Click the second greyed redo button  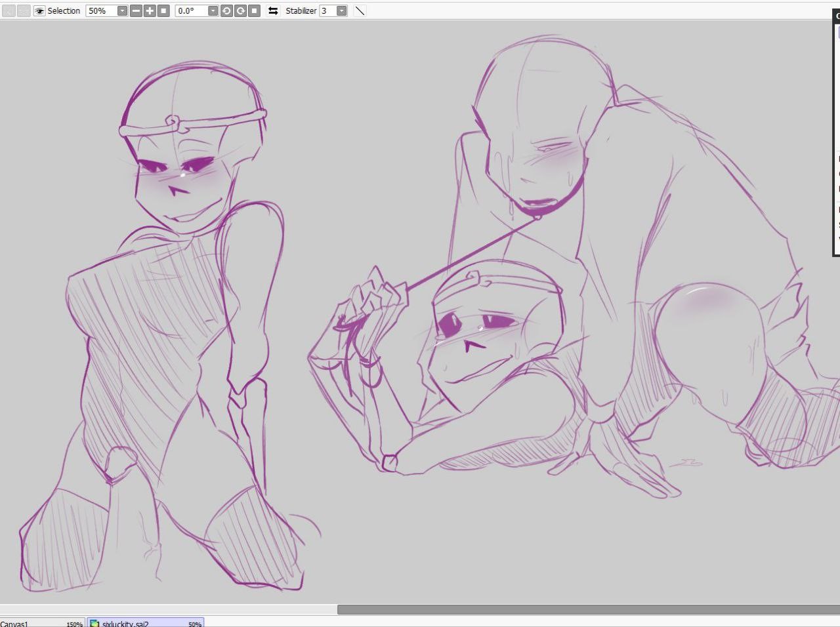(x=24, y=11)
